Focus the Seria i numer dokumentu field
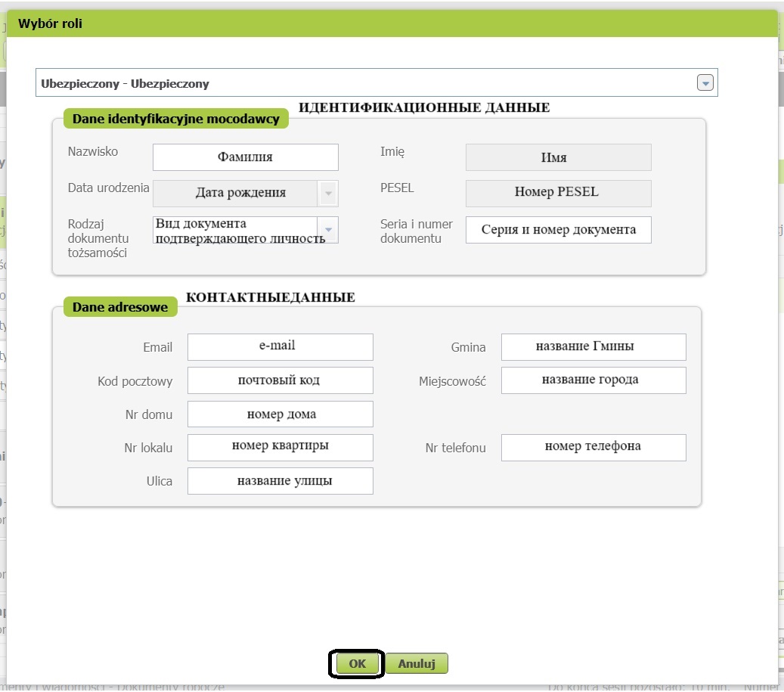Viewport: 784px width, 692px height. point(558,230)
